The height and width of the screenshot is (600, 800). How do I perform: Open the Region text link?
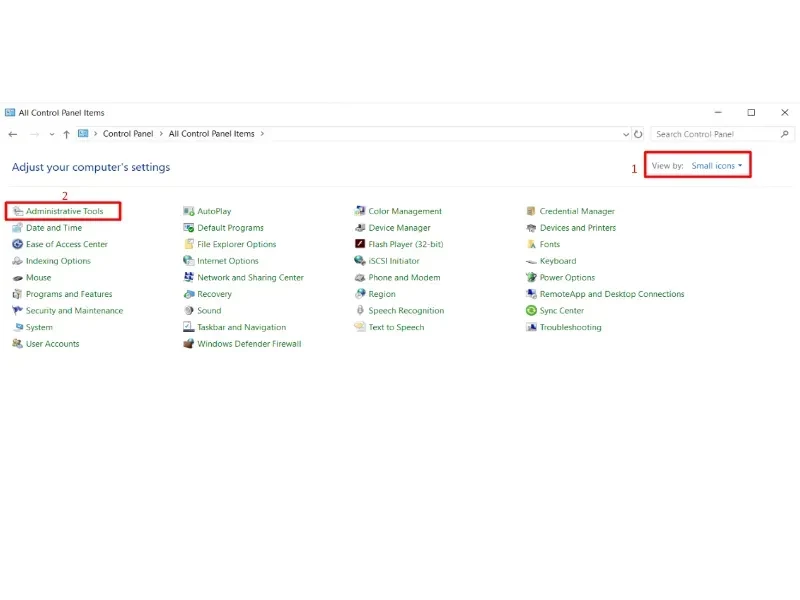pos(382,294)
